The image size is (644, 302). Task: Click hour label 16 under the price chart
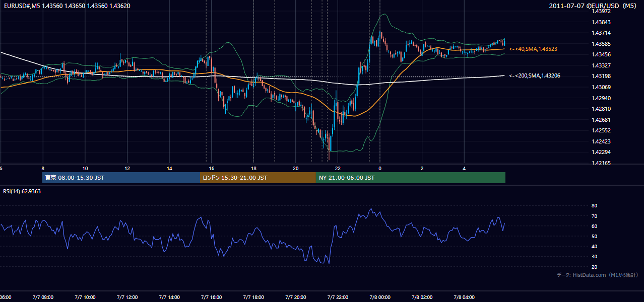click(212, 168)
